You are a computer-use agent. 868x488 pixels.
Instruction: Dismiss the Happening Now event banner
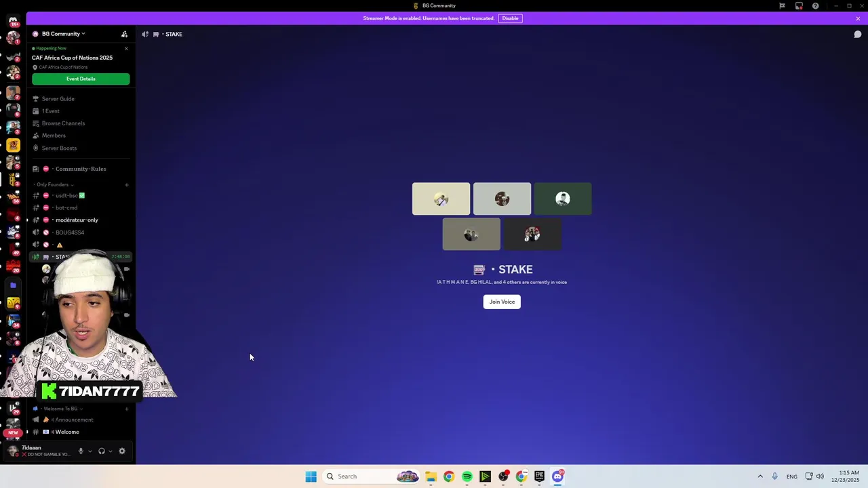click(126, 48)
